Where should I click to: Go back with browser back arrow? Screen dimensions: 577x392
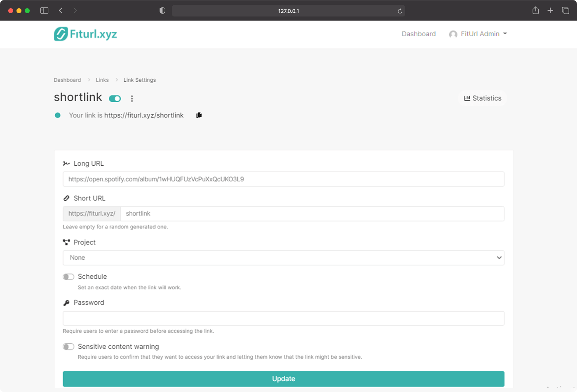pos(61,11)
